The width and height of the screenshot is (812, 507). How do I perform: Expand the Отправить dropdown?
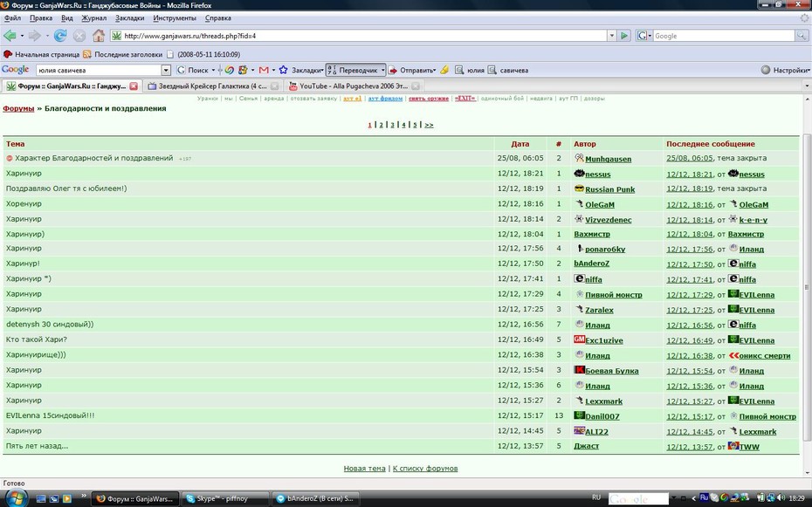click(434, 70)
